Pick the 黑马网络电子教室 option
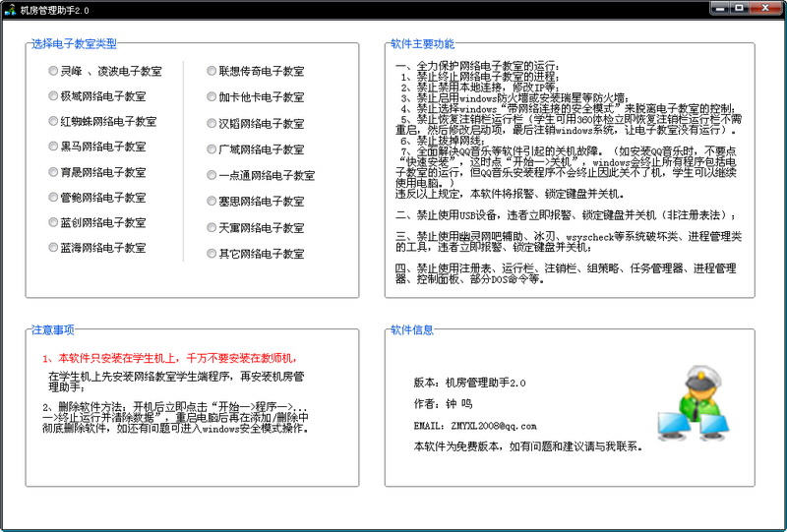Screen dimensions: 787x532 coord(53,147)
